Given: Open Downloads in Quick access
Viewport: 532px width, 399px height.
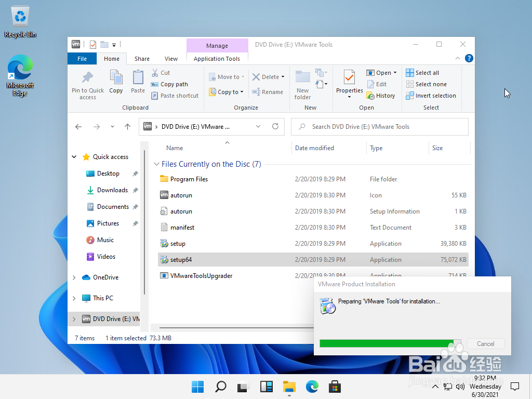Looking at the screenshot, I should pyautogui.click(x=112, y=190).
